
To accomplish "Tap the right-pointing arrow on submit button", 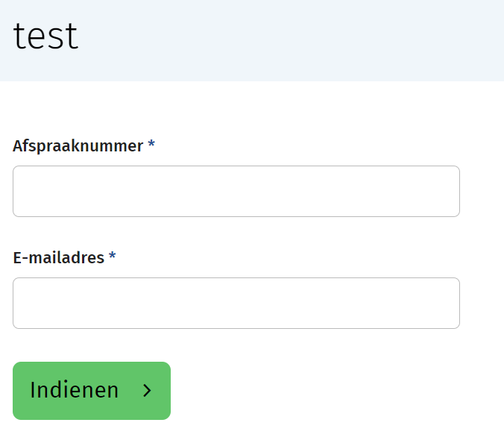I will [147, 391].
